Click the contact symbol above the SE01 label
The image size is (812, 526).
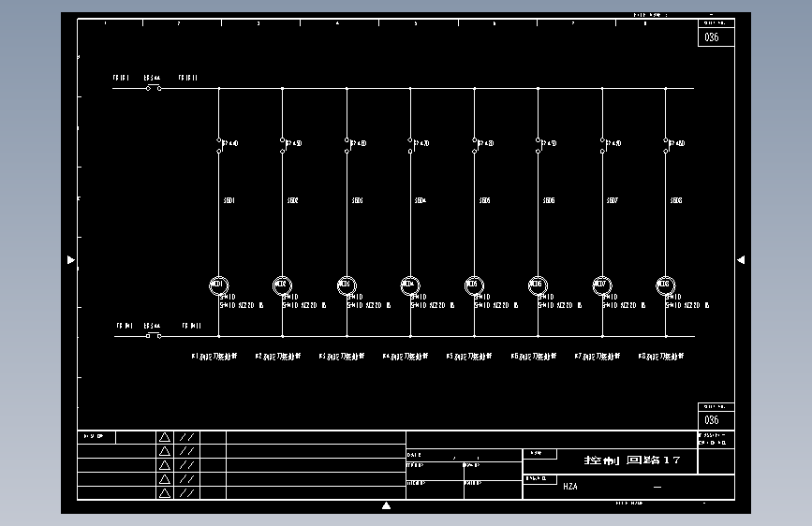pyautogui.click(x=219, y=145)
